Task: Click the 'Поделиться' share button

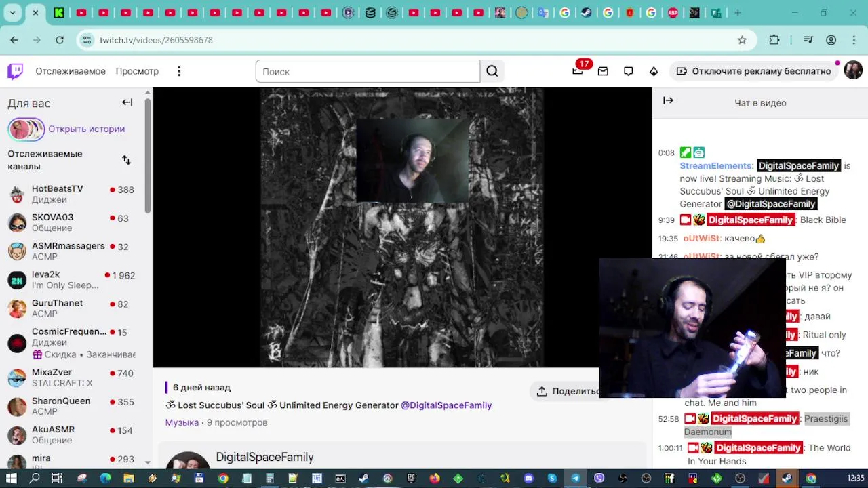Action: (568, 391)
